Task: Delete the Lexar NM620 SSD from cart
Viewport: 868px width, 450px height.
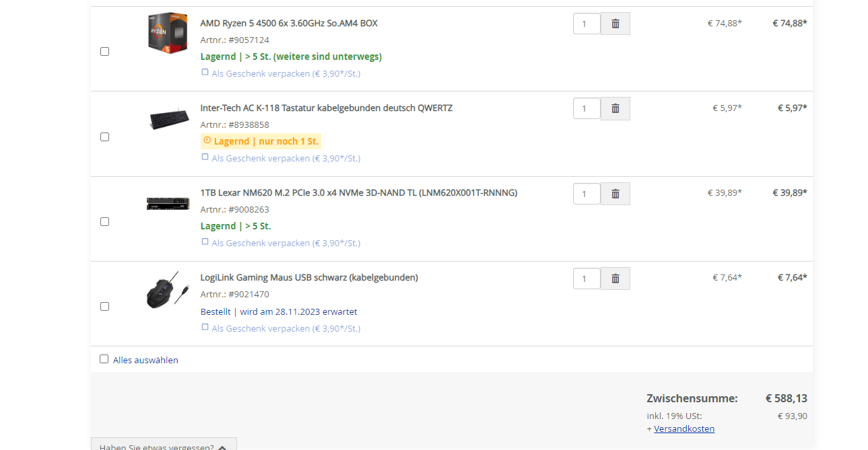Action: coord(615,194)
